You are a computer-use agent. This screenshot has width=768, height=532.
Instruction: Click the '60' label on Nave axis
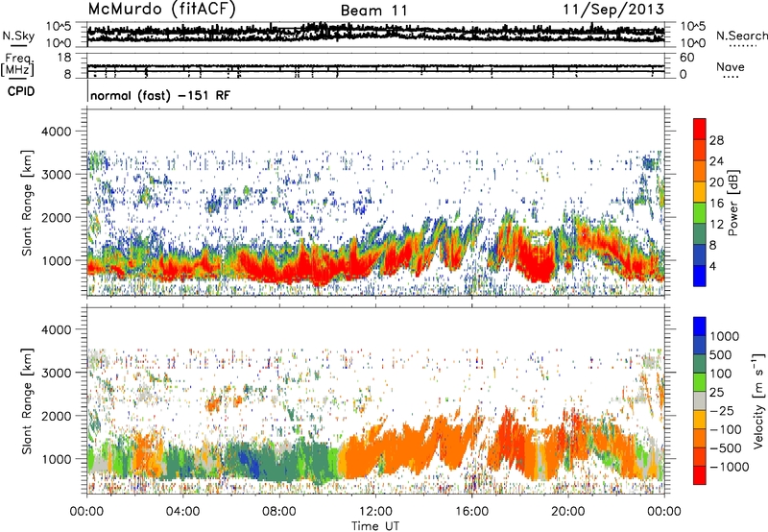point(686,58)
